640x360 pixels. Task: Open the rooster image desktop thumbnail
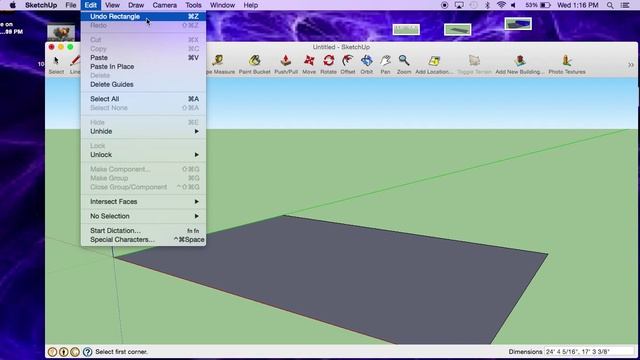61,33
